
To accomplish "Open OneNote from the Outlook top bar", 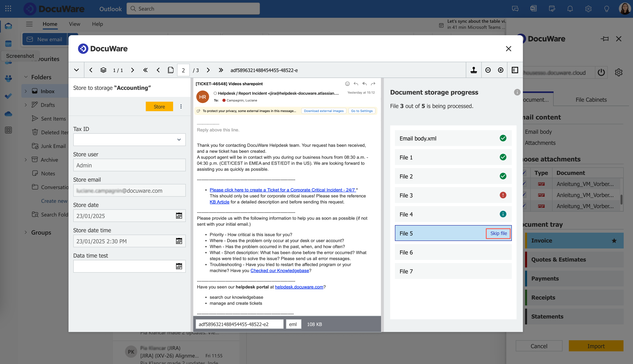I will point(533,9).
